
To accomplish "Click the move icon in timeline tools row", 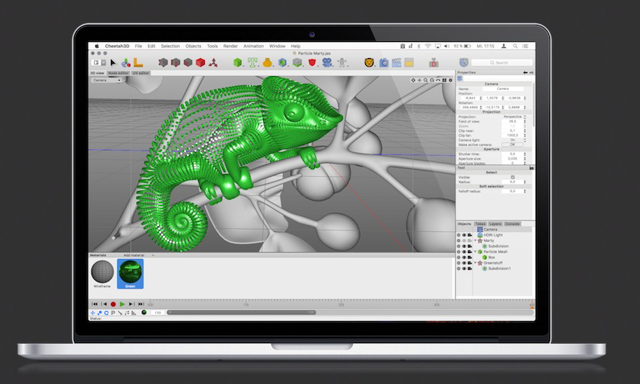I will point(93,313).
